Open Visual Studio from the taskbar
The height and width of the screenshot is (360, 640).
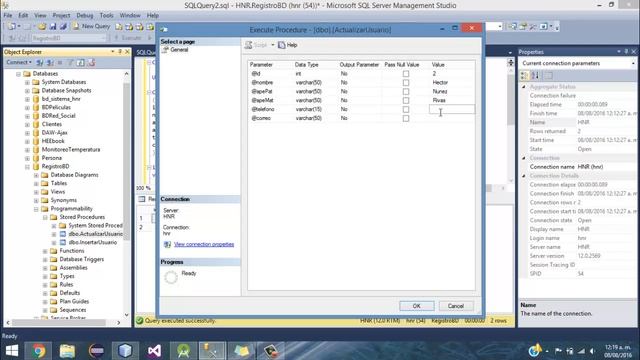click(154, 351)
